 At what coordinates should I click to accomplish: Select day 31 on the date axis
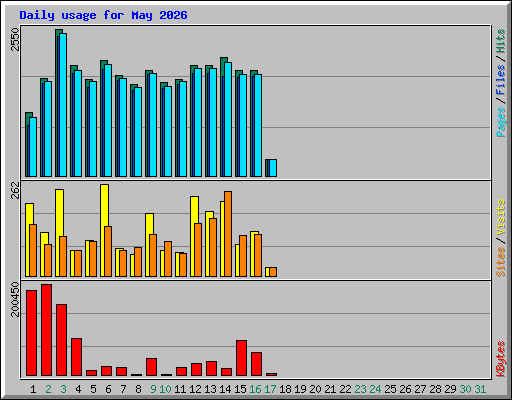pyautogui.click(x=480, y=389)
